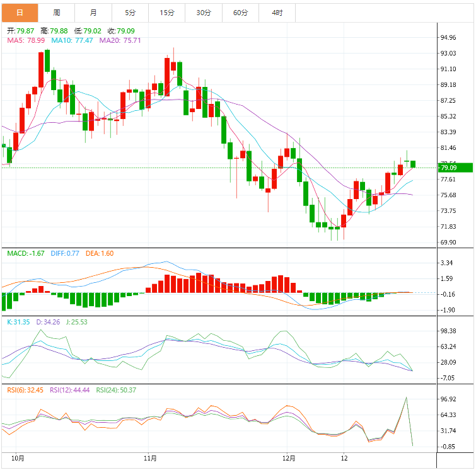476x475 pixels.
Task: Click the 收:79.09 close price value
Action: [x=121, y=31]
